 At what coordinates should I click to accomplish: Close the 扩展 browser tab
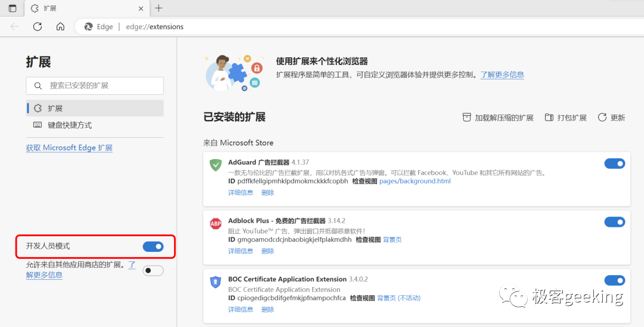click(141, 8)
